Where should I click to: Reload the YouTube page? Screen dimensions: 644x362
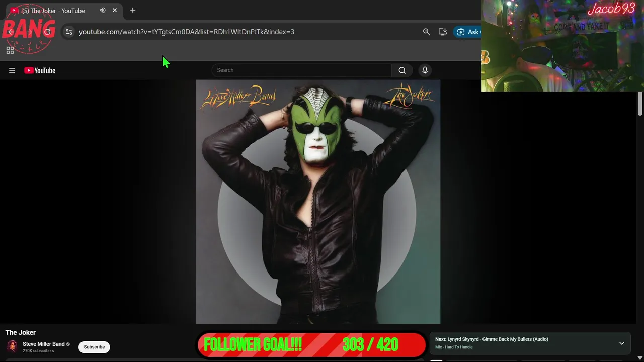pos(48,32)
